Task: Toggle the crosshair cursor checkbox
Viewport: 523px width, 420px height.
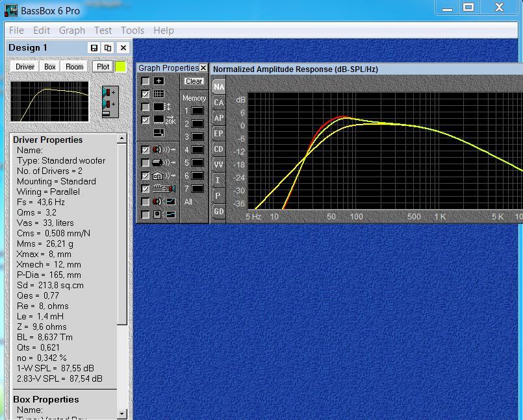Action: pyautogui.click(x=146, y=81)
